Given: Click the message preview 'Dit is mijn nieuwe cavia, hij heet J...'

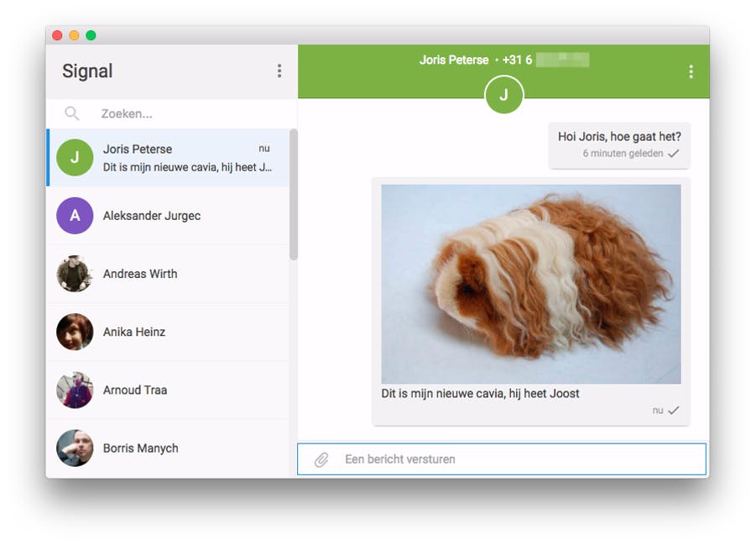Looking at the screenshot, I should pos(188,167).
